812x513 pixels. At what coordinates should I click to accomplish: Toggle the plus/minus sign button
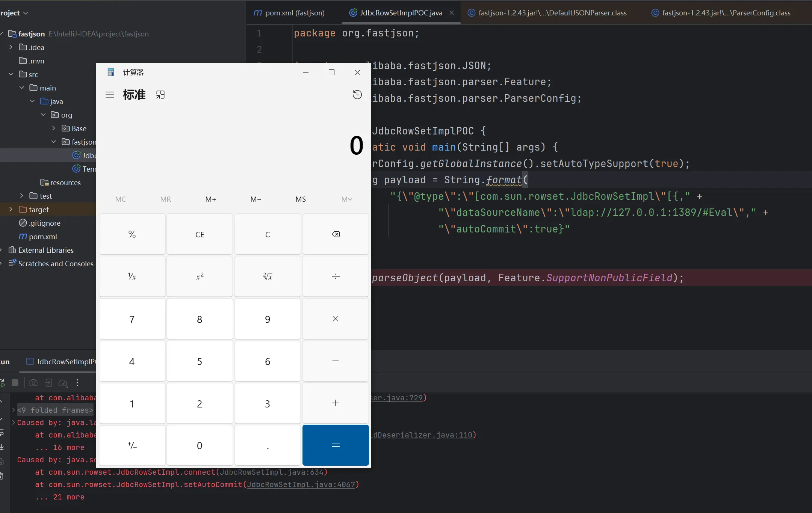point(132,446)
